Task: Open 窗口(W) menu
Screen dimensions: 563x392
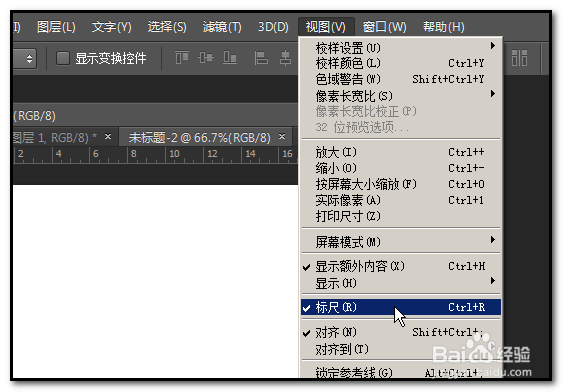Action: click(x=384, y=27)
